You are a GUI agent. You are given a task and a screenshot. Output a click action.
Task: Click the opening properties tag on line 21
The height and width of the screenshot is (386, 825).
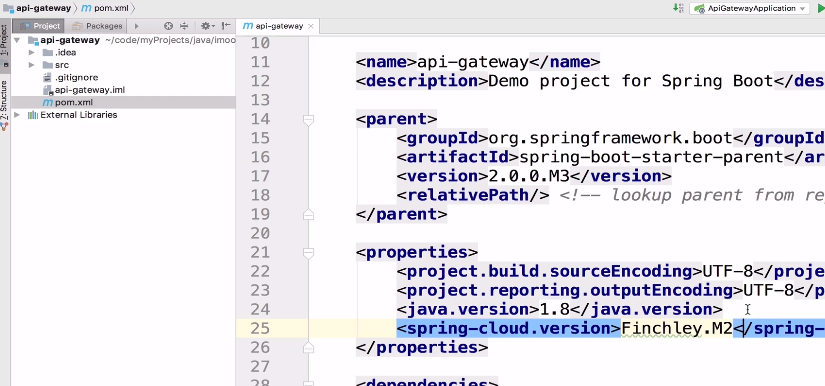[417, 252]
